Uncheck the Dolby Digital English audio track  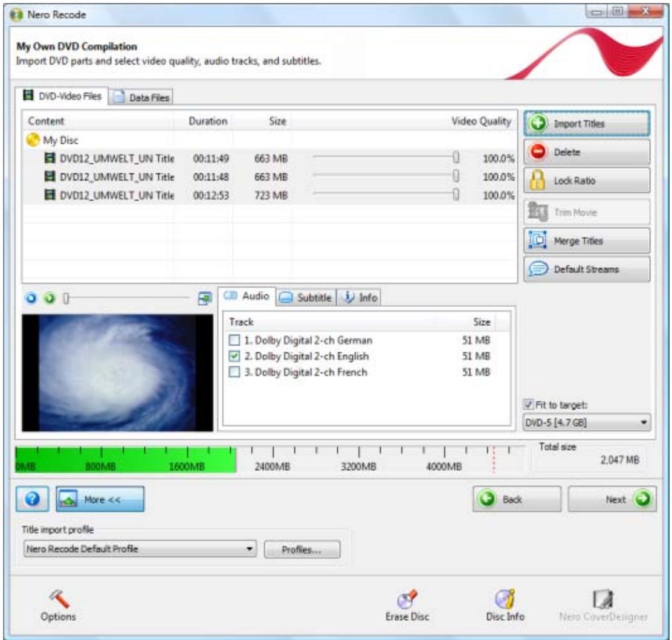pyautogui.click(x=234, y=356)
